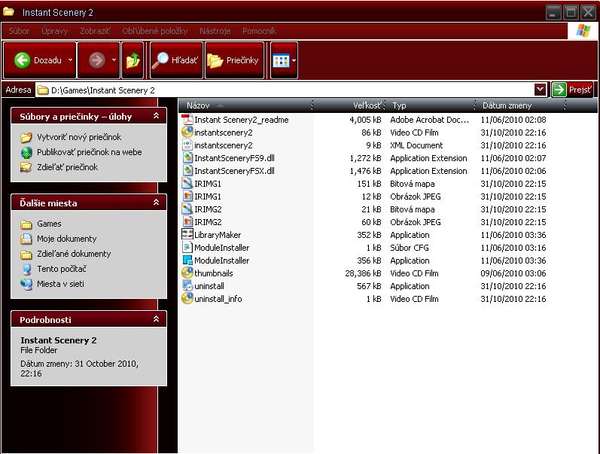Click the views layout icon
The width and height of the screenshot is (600, 454).
pyautogui.click(x=281, y=60)
